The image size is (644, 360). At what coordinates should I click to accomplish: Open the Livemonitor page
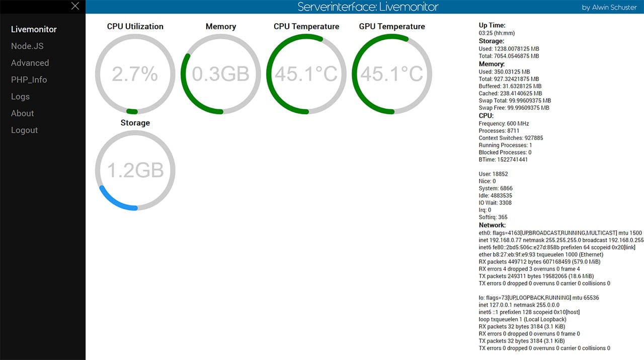pos(34,29)
